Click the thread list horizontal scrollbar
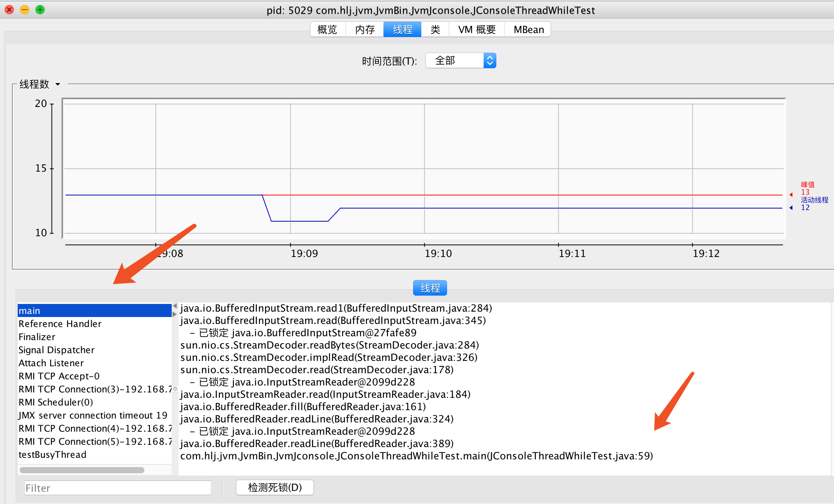This screenshot has height=504, width=834. [x=82, y=470]
